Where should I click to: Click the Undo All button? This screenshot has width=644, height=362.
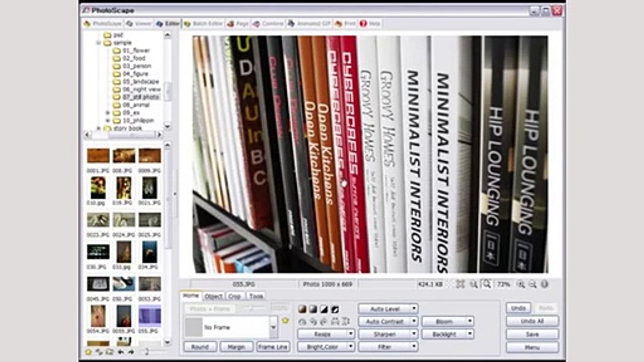[x=532, y=321]
